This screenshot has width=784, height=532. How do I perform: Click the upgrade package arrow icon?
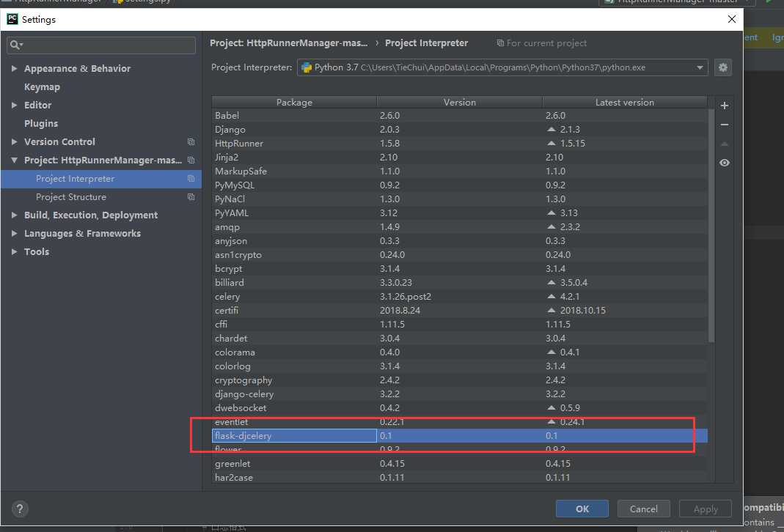pyautogui.click(x=724, y=144)
